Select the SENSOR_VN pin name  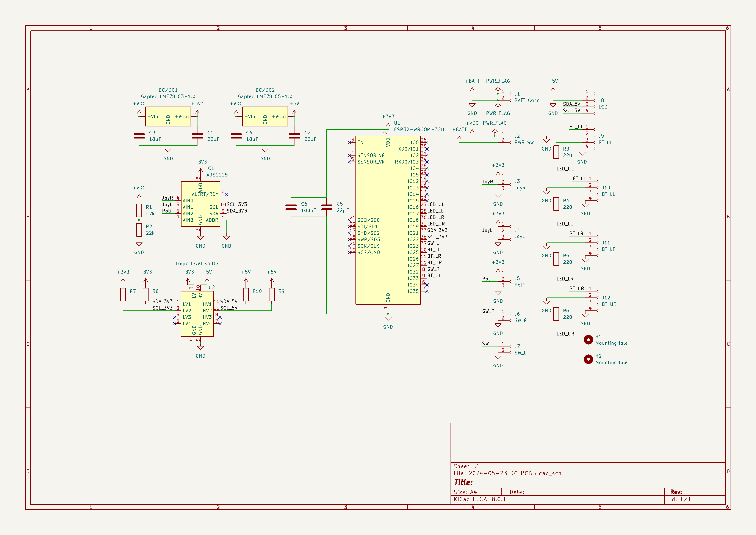(371, 162)
